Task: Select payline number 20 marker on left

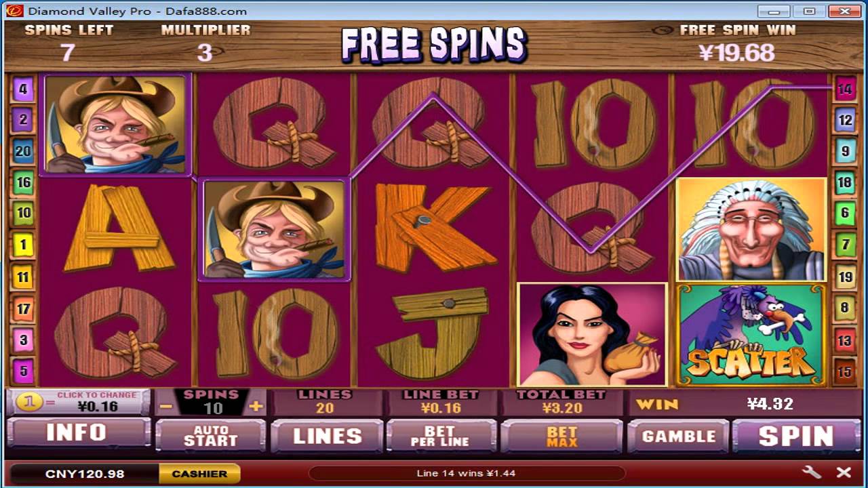Action: (x=23, y=151)
